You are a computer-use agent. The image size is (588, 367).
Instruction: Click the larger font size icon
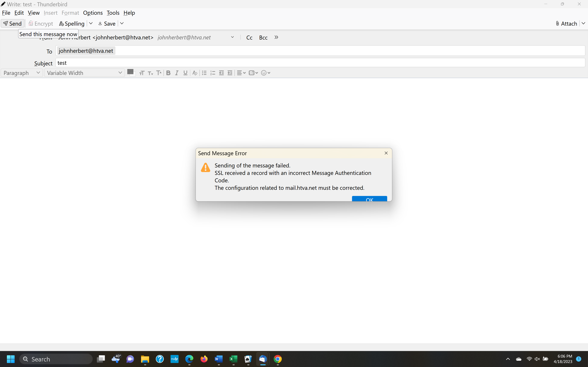click(x=159, y=73)
